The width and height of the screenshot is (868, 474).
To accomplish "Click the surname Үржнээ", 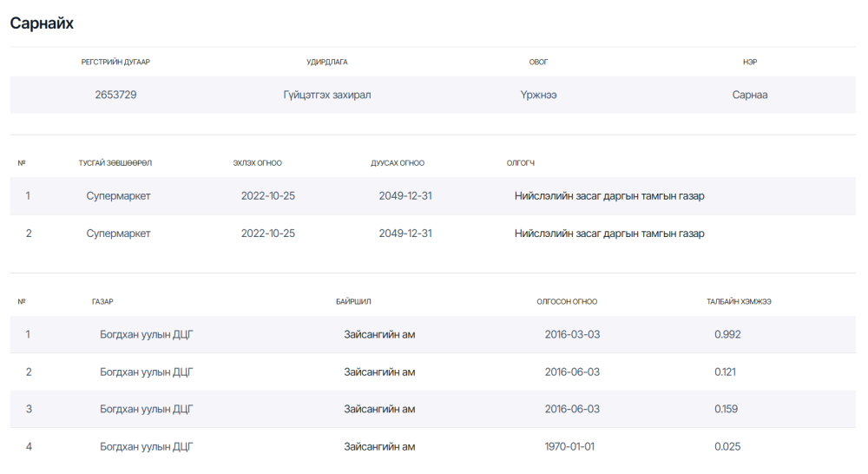I will (x=539, y=95).
